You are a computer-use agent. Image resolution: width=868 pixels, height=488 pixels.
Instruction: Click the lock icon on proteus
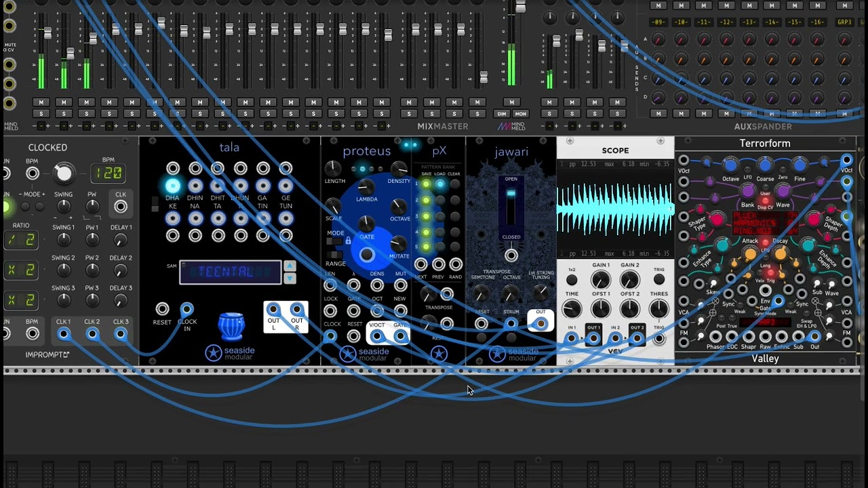(x=348, y=241)
